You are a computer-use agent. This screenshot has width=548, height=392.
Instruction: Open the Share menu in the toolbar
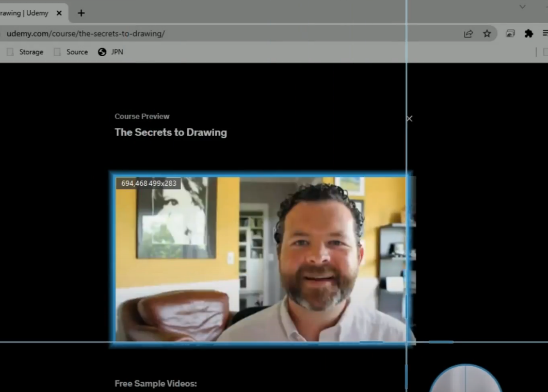(468, 34)
